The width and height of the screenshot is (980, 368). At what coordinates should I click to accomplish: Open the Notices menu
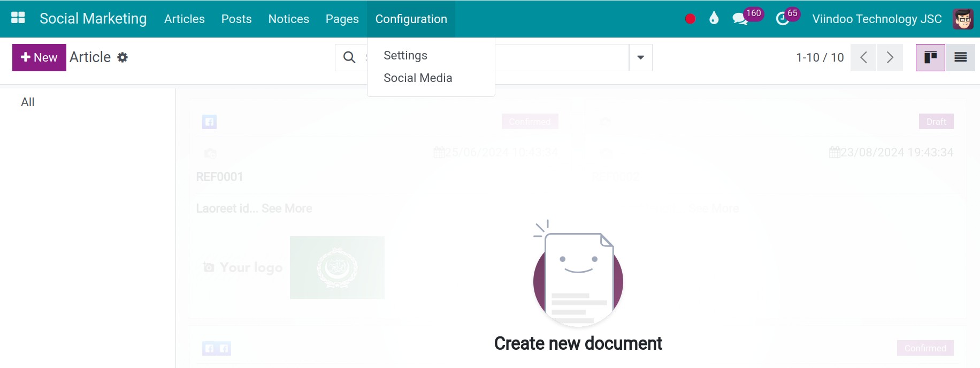pos(289,19)
